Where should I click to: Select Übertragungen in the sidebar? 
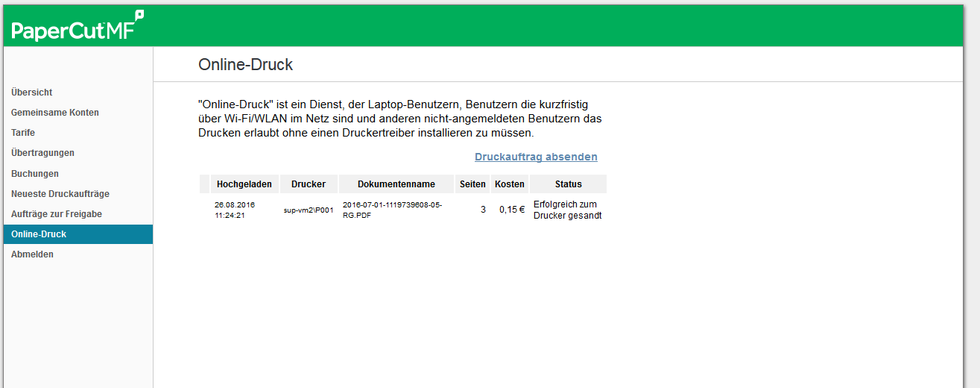point(42,153)
